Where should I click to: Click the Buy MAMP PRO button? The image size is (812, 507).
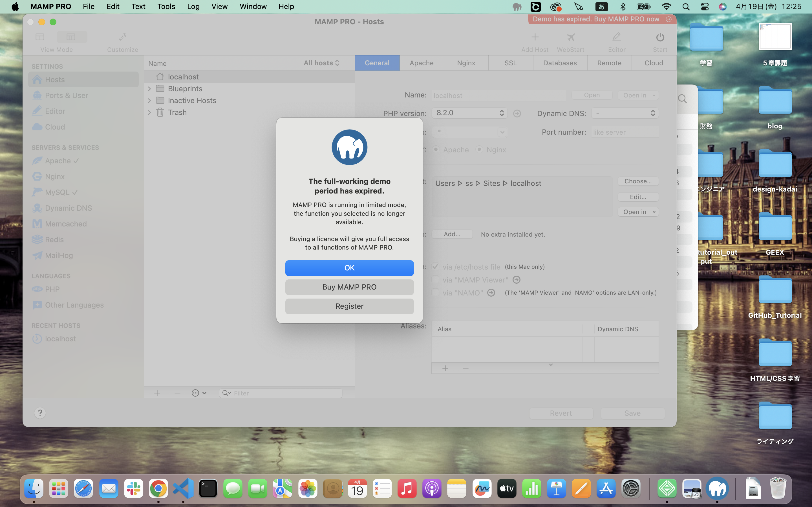pos(349,287)
